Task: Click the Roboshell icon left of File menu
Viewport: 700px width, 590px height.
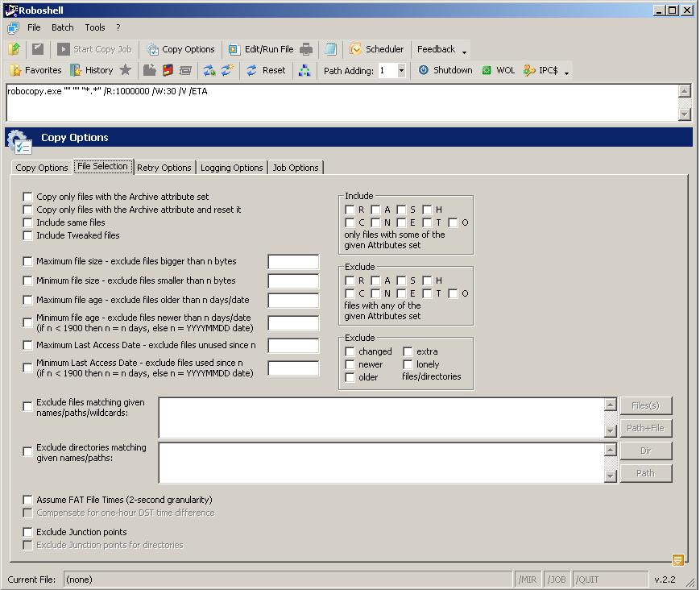Action: (x=14, y=27)
